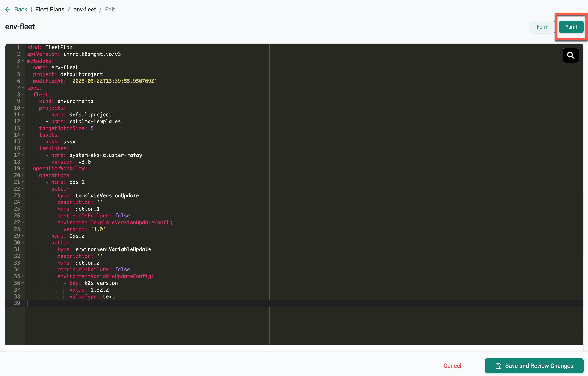Fold the Ops_2 entry at line 29
588x376 pixels.
[x=23, y=236]
